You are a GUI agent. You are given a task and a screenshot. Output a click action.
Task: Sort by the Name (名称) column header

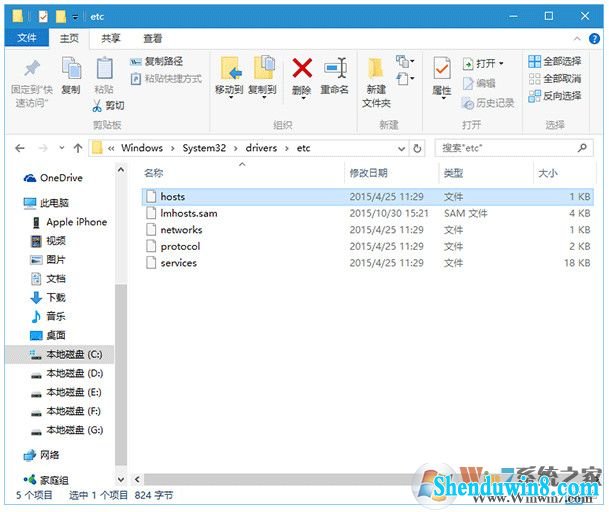click(154, 173)
